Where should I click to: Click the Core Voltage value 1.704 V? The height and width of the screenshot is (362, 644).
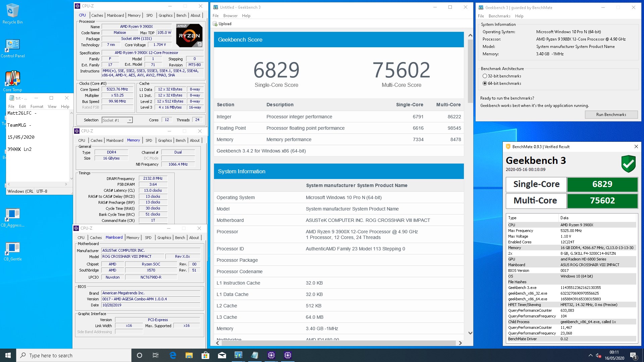click(x=160, y=45)
